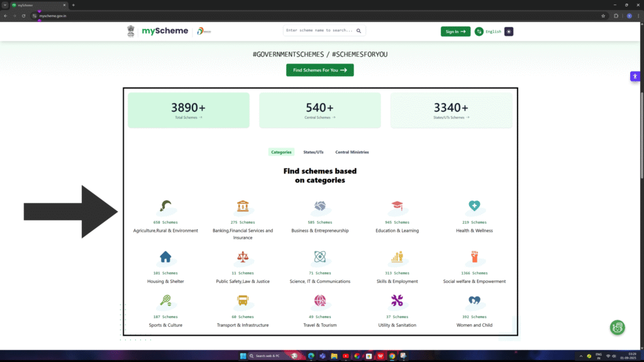This screenshot has width=644, height=362.
Task: Open Health & Wellness heart icon
Action: pyautogui.click(x=474, y=207)
